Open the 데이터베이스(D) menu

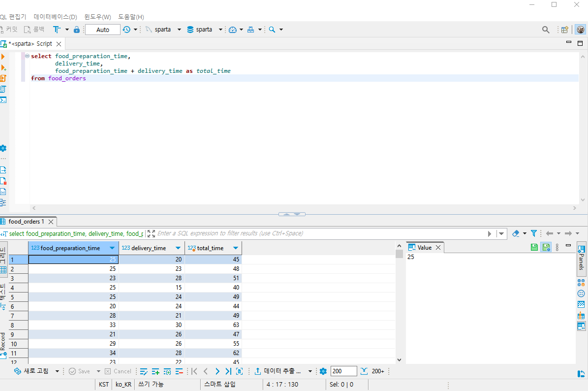pos(55,17)
